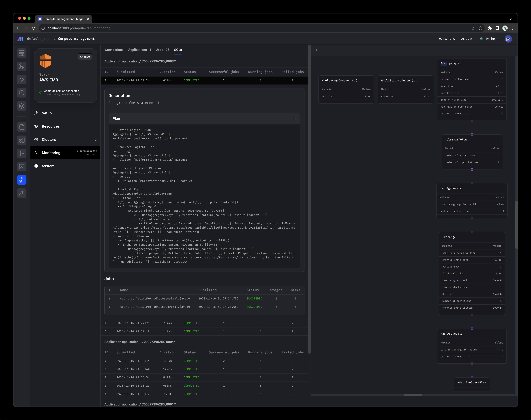The image size is (531, 420).
Task: Open a new browser tab with plus
Action: pyautogui.click(x=97, y=19)
